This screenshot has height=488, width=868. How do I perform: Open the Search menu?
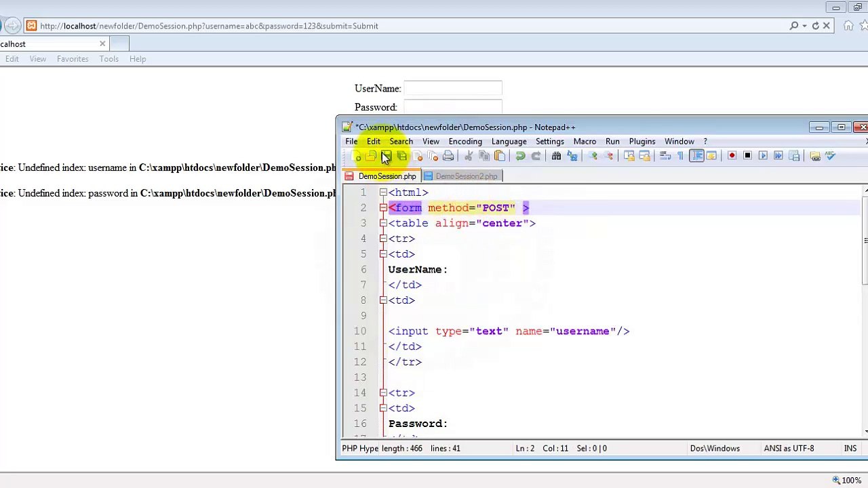coord(401,141)
